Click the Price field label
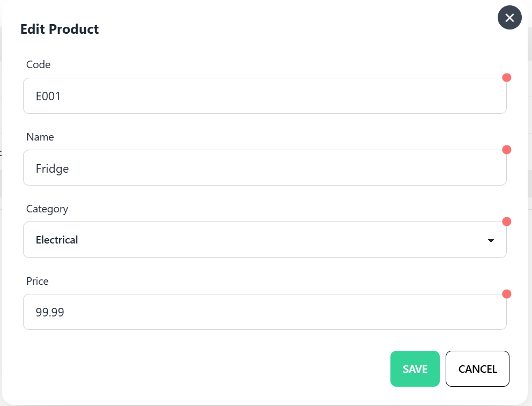 pyautogui.click(x=38, y=281)
